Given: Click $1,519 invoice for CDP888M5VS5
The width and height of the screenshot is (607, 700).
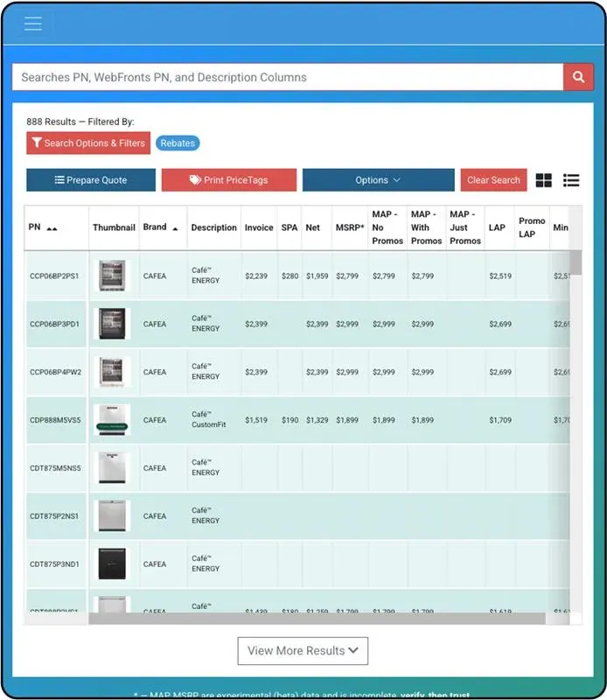Looking at the screenshot, I should tap(256, 420).
